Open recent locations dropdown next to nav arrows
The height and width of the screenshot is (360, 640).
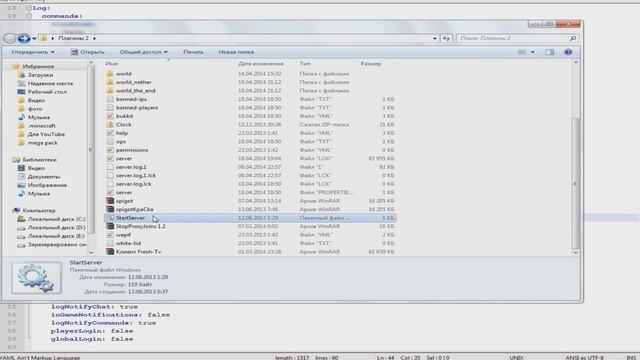(x=34, y=38)
